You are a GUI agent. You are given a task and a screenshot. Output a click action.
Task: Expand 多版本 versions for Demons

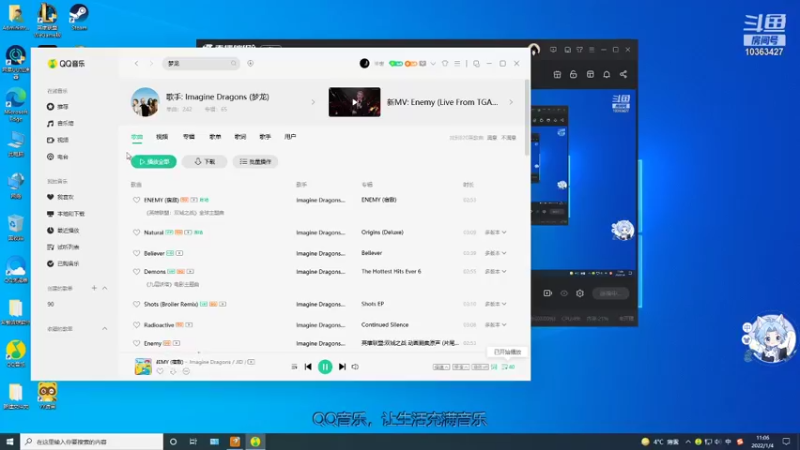pyautogui.click(x=495, y=272)
